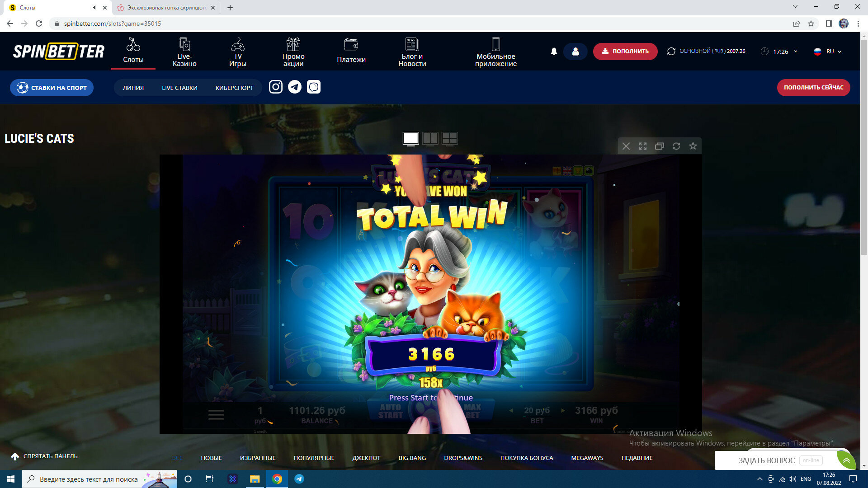Open Instagram social icon
The width and height of the screenshot is (868, 488).
click(275, 87)
